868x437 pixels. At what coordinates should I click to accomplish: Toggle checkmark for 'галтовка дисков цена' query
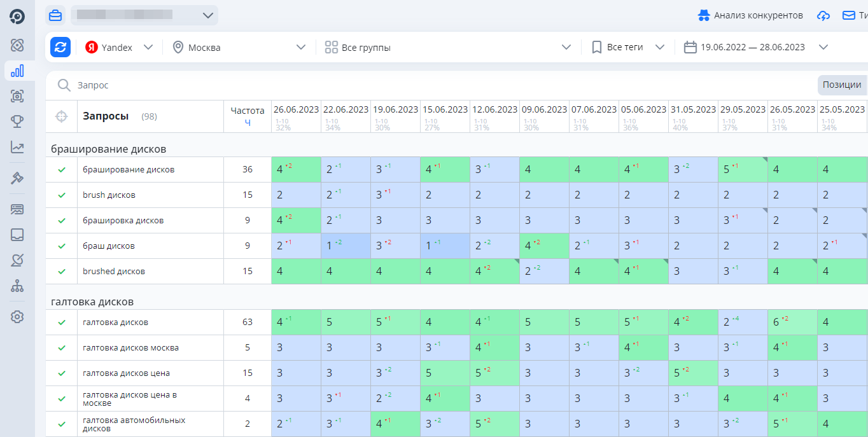[62, 373]
